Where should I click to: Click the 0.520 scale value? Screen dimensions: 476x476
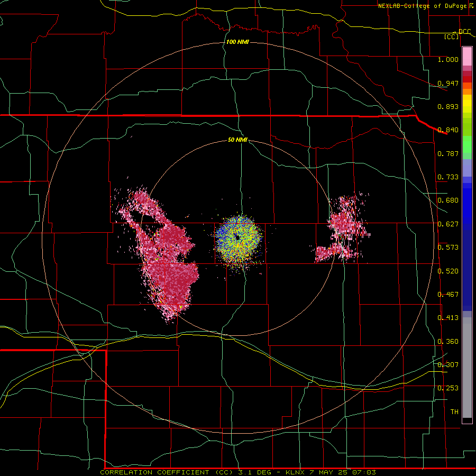448,271
